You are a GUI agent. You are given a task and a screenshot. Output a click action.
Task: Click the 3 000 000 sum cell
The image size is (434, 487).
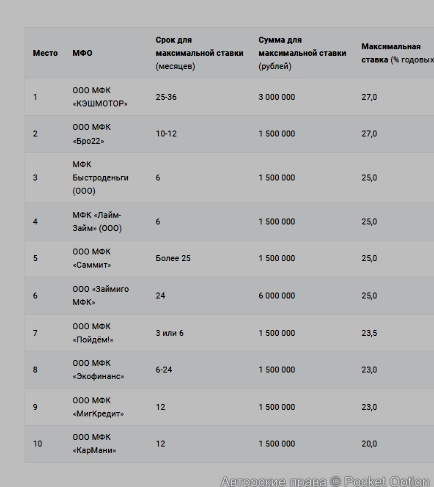click(277, 97)
